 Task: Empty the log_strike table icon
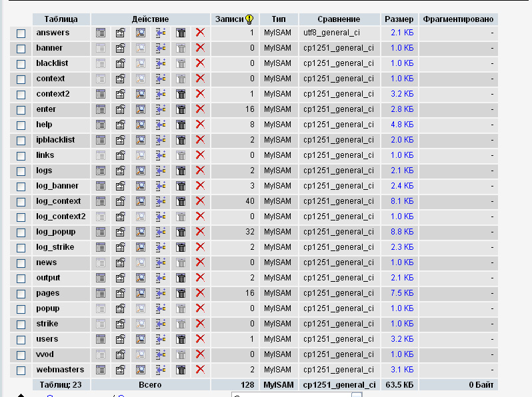[181, 247]
